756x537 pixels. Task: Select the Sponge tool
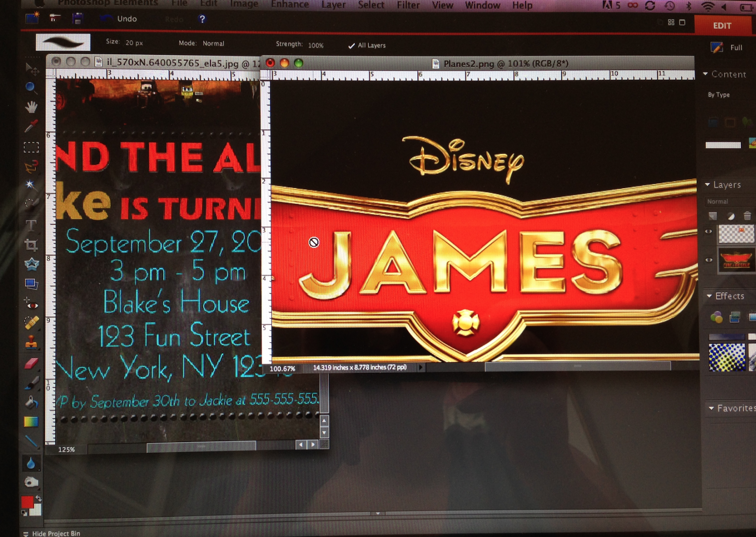tap(31, 482)
